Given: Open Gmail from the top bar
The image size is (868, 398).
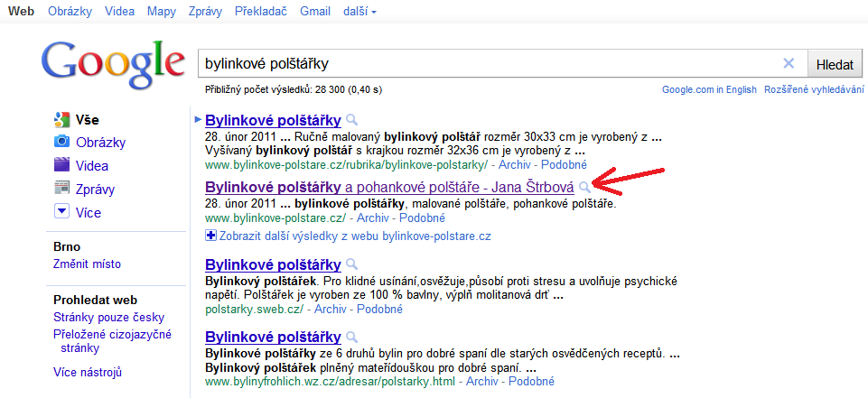Looking at the screenshot, I should [315, 11].
